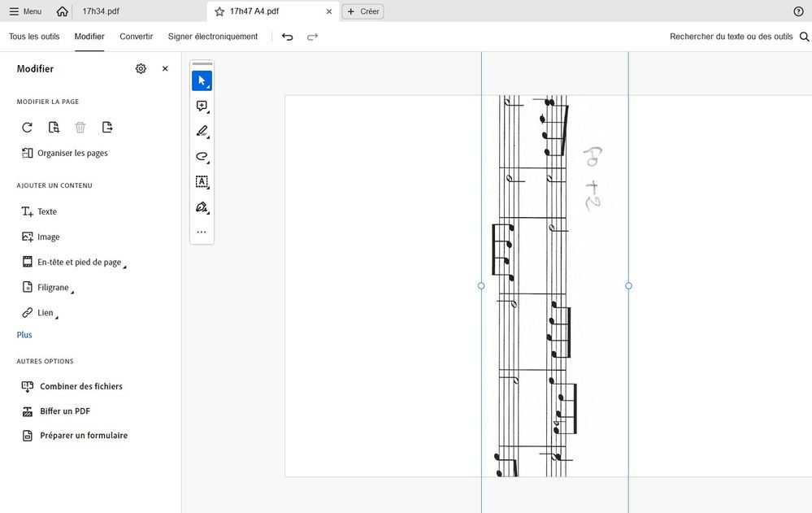Click the left selection handle circle
This screenshot has height=513, width=812.
click(x=481, y=286)
